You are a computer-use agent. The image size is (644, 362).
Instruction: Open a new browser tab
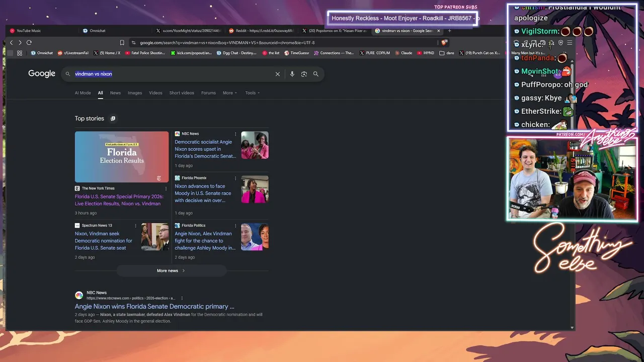[449, 31]
